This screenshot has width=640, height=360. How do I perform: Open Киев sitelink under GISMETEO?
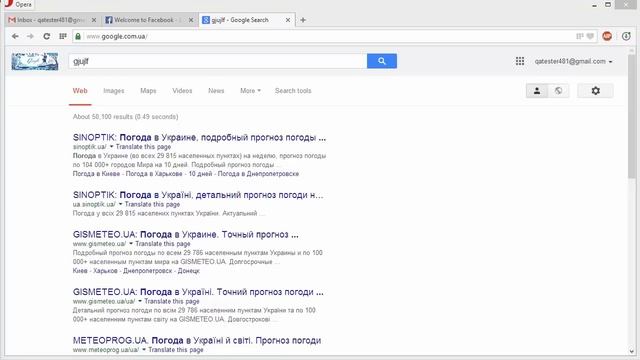click(80, 271)
